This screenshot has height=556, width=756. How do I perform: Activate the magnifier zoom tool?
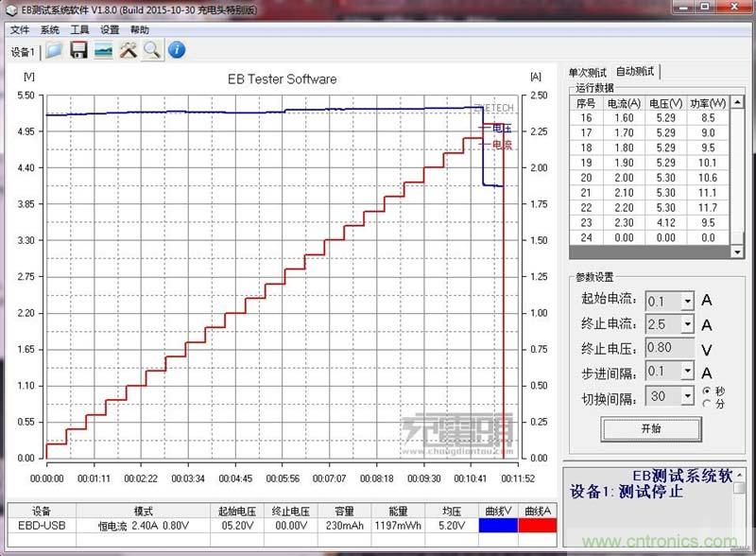click(x=154, y=50)
